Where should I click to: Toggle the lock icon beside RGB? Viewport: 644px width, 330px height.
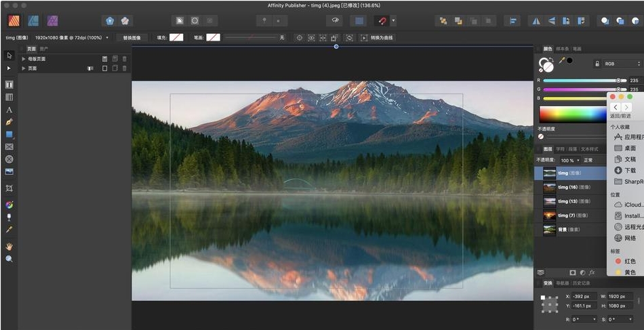597,64
